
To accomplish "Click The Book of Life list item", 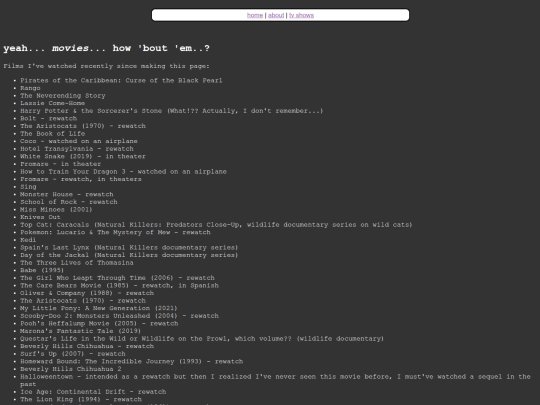I will click(x=52, y=134).
